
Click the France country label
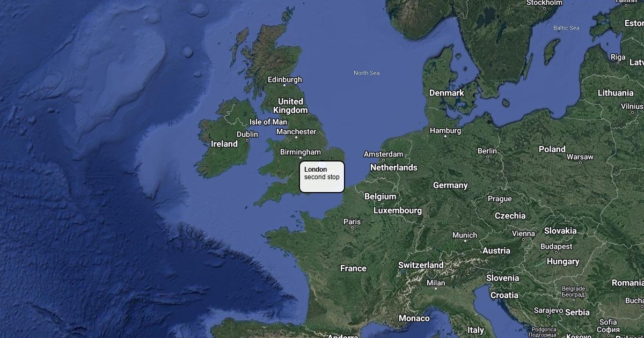[353, 268]
